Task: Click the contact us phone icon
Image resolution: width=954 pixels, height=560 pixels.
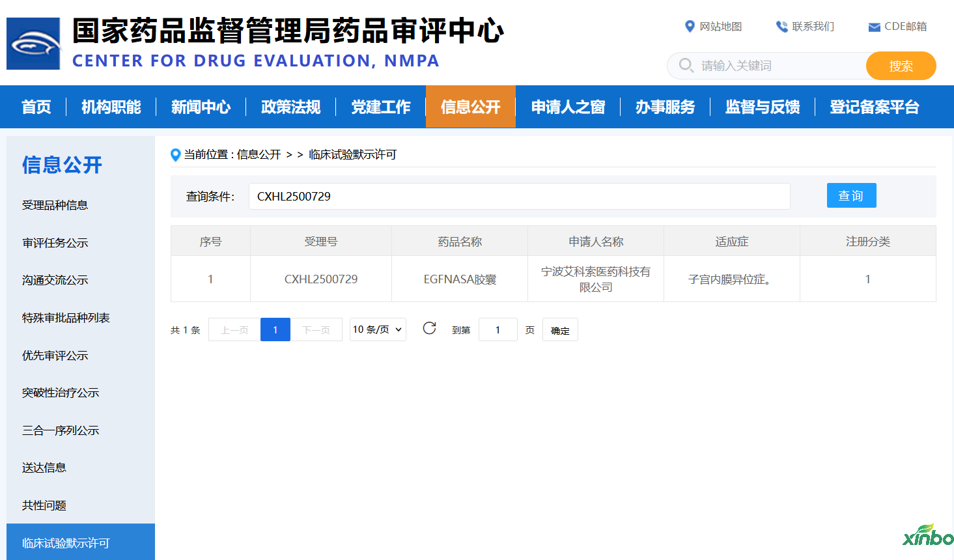Action: click(781, 27)
